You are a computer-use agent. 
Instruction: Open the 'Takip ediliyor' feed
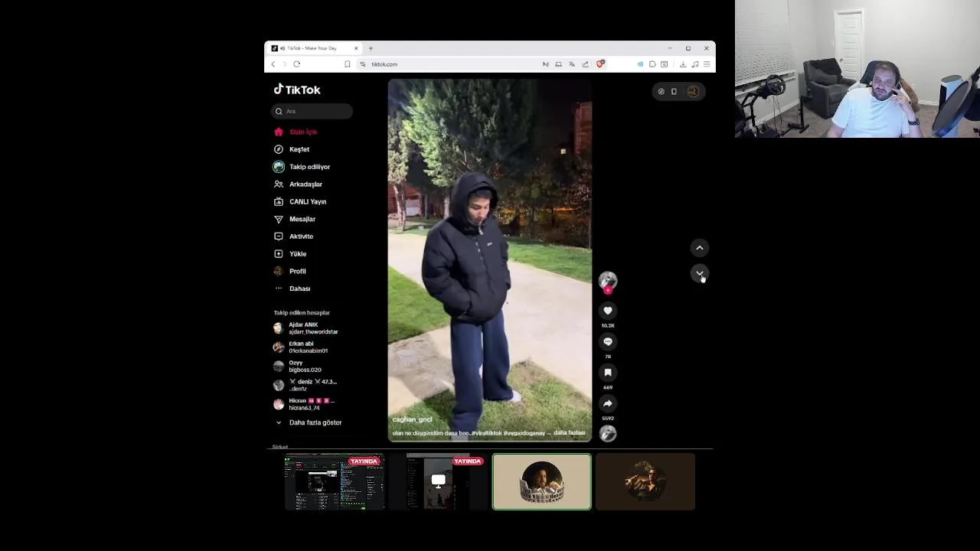click(x=302, y=167)
